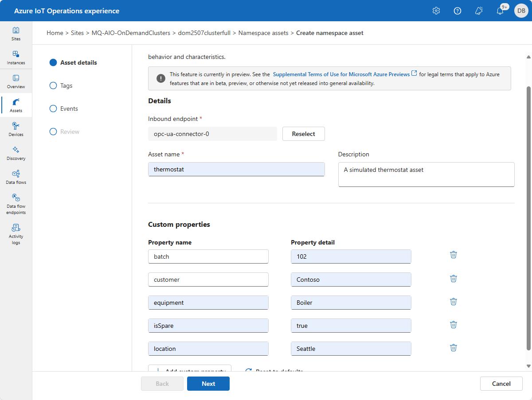Viewport: 532px width, 400px height.
Task: Select the Tags wizard step
Action: 66,85
